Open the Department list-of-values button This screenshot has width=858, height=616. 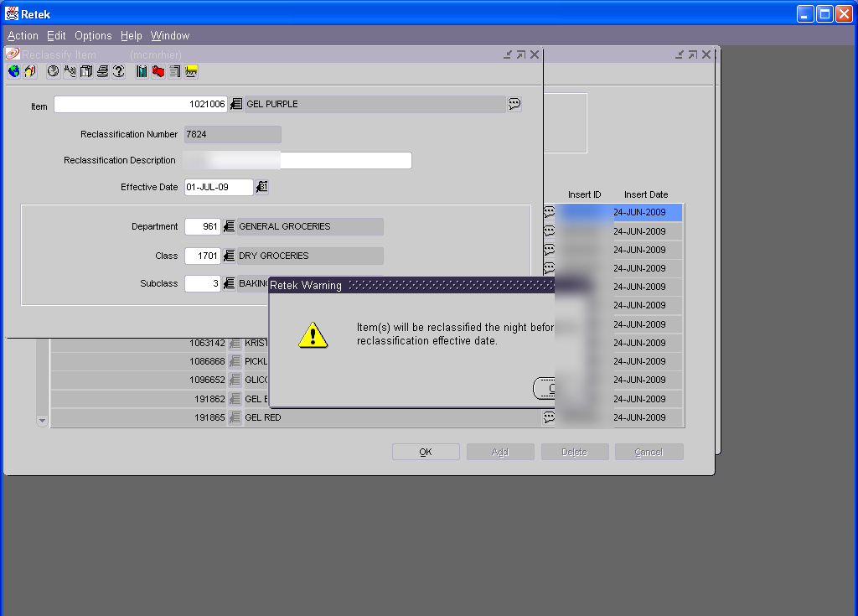[230, 226]
